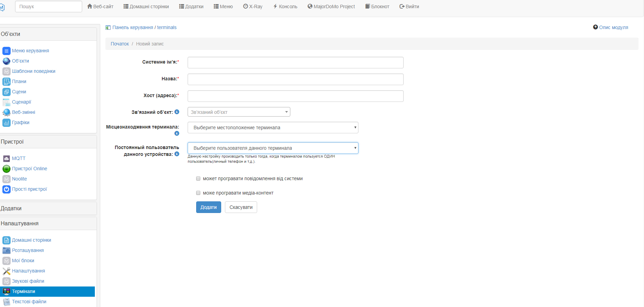The image size is (644, 307).
Task: Open the Консоль top menu item
Action: tap(285, 6)
